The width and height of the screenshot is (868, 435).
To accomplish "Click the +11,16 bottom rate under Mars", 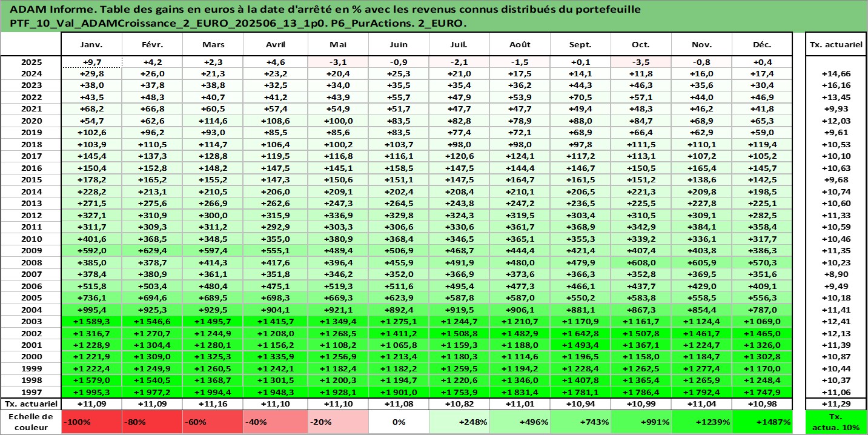I will point(213,403).
